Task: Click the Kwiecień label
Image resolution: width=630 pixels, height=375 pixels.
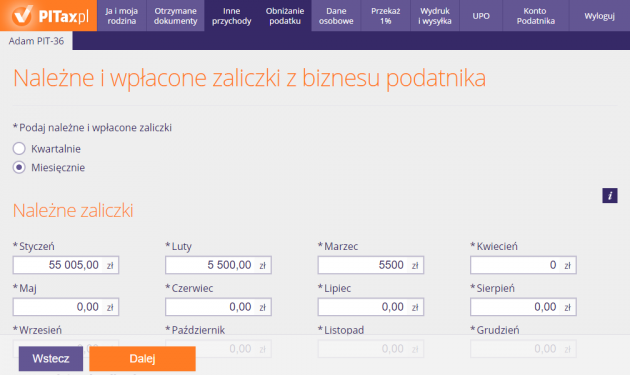Action: (494, 246)
